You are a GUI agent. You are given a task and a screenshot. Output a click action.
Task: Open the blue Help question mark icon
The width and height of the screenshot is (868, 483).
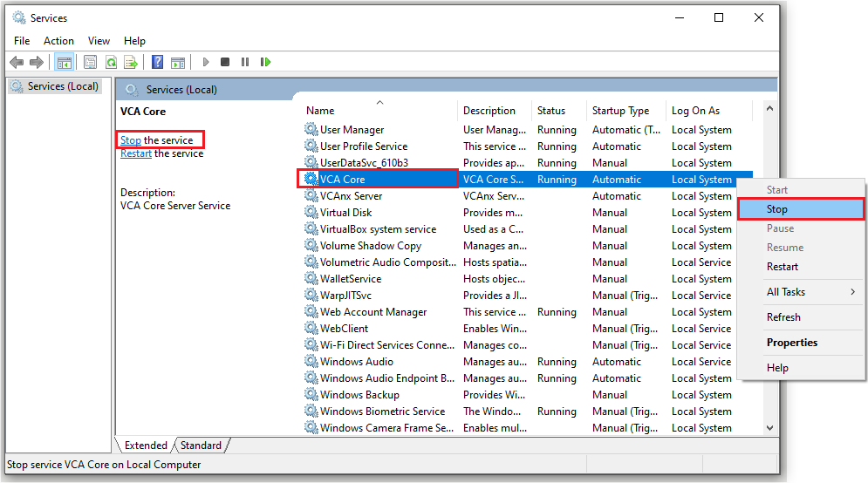click(x=157, y=62)
